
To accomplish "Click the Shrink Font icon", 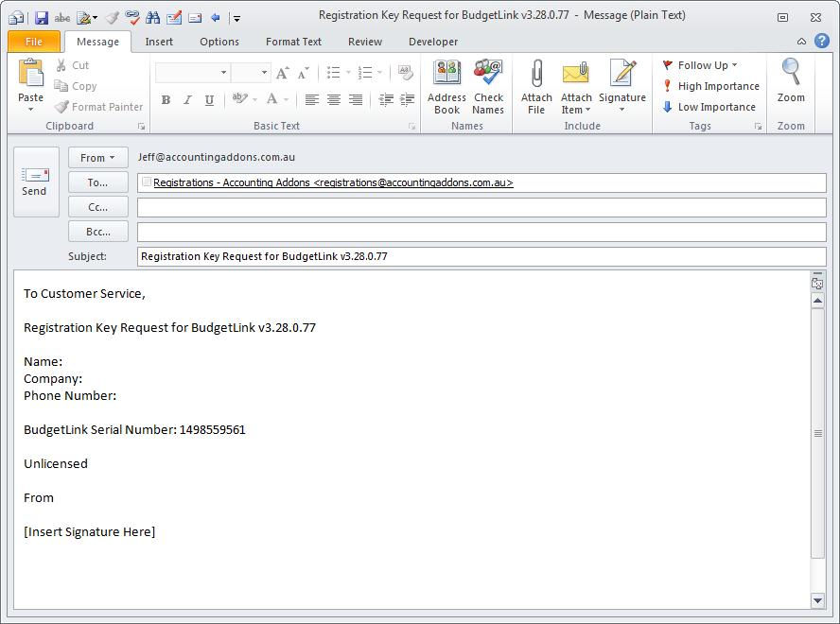I will (304, 73).
